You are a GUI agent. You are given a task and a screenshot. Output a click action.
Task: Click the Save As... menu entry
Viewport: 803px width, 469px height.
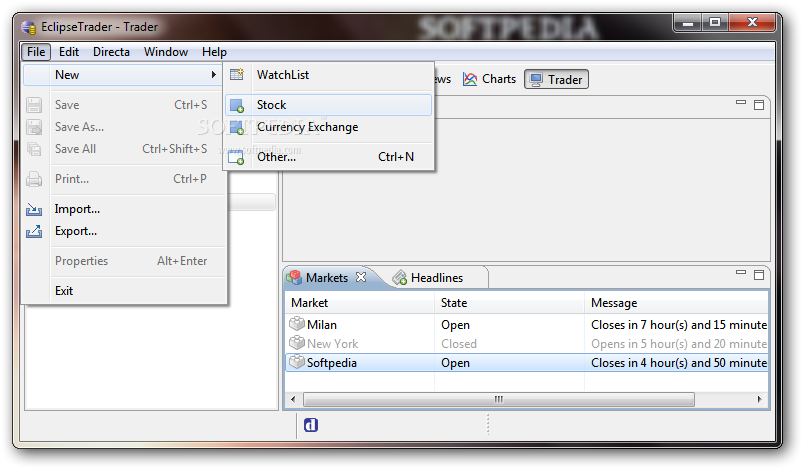124,127
